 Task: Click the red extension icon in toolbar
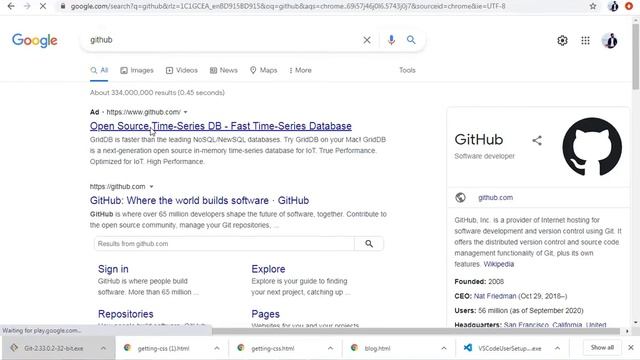[x=629, y=6]
